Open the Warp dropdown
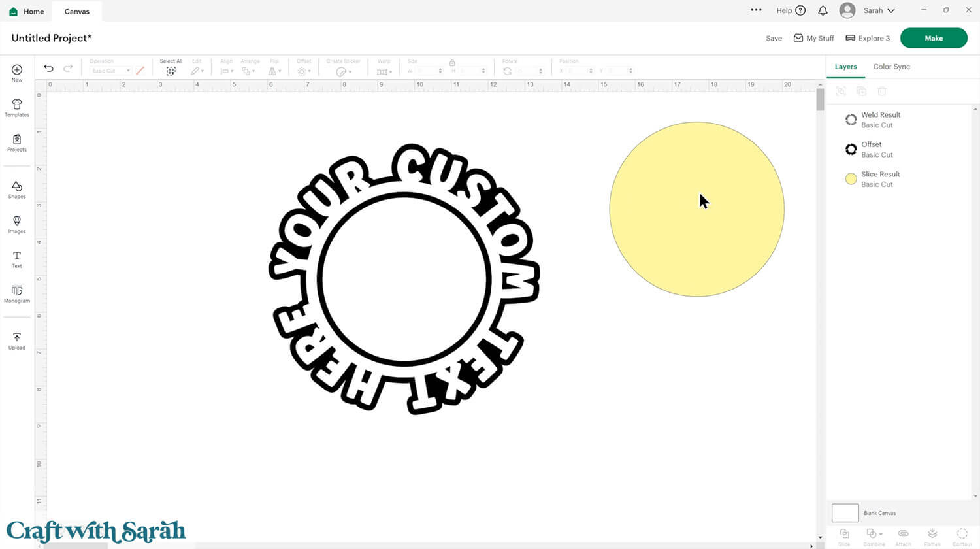Viewport: 980px width, 549px height. pos(384,71)
